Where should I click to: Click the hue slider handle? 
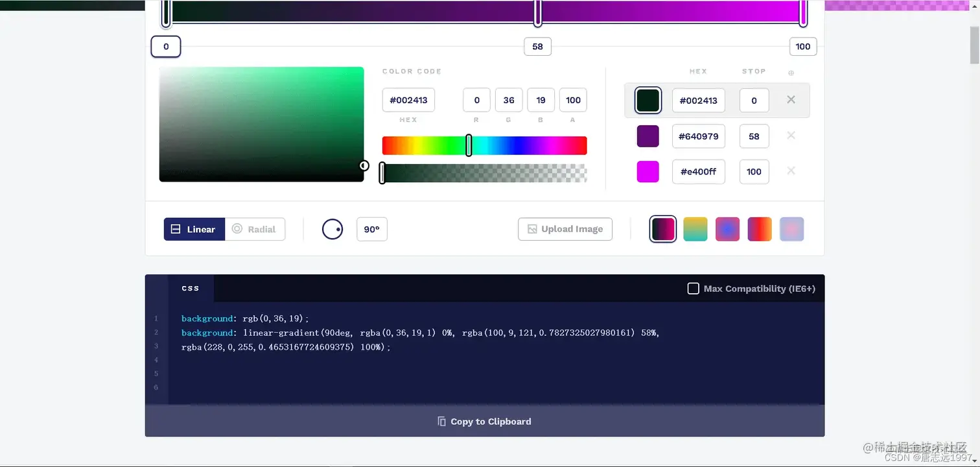469,145
